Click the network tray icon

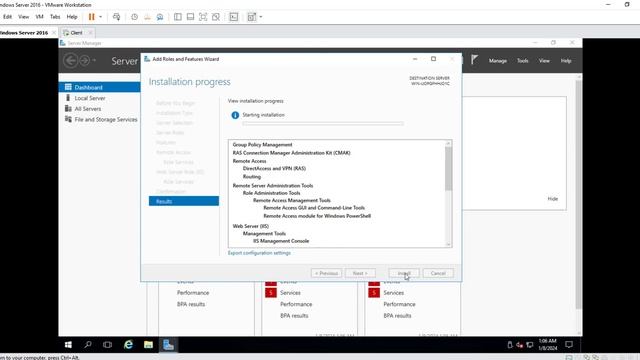pos(530,345)
